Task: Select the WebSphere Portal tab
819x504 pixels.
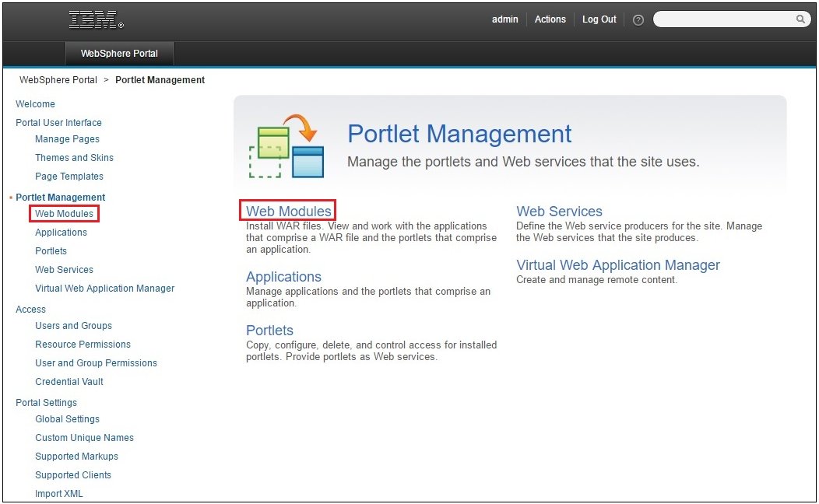Action: (x=119, y=53)
